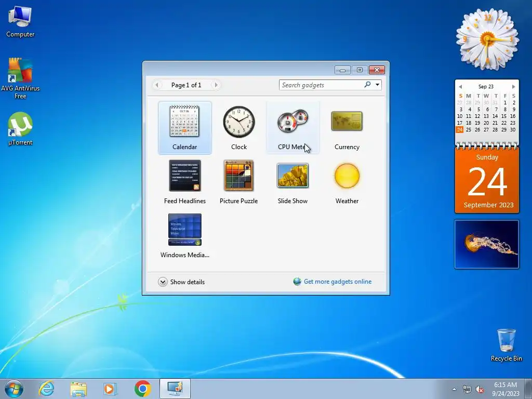Select the Clock gadget icon
Screen dimensions: 532x399
[239, 122]
